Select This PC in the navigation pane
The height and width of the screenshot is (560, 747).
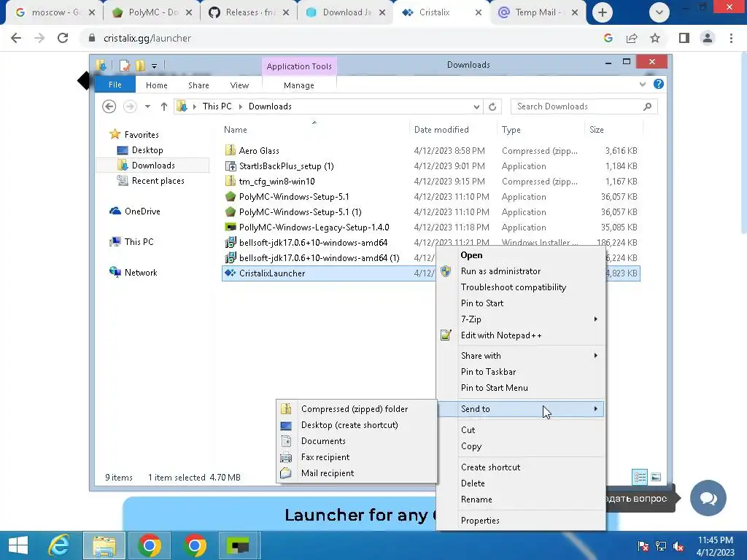[x=139, y=241]
